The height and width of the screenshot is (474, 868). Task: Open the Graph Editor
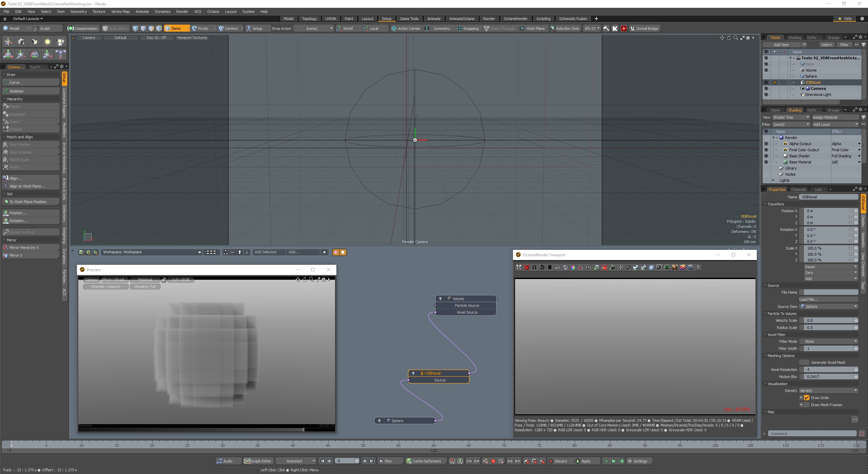click(x=258, y=461)
